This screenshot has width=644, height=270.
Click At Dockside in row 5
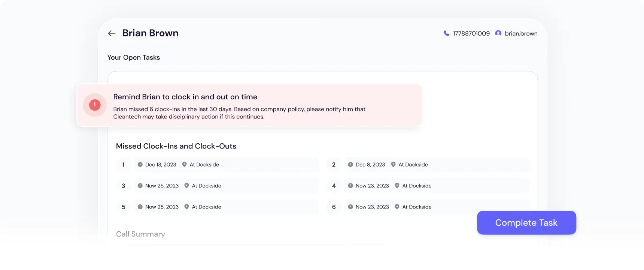[206, 207]
